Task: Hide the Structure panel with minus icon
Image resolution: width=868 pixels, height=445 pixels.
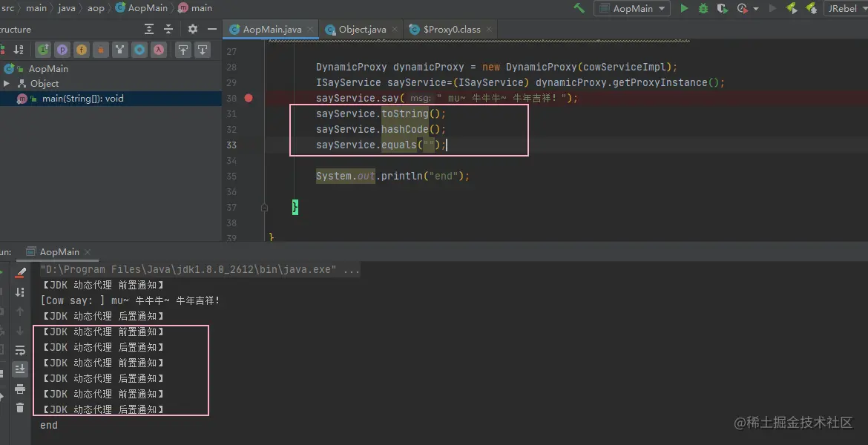Action: click(212, 29)
